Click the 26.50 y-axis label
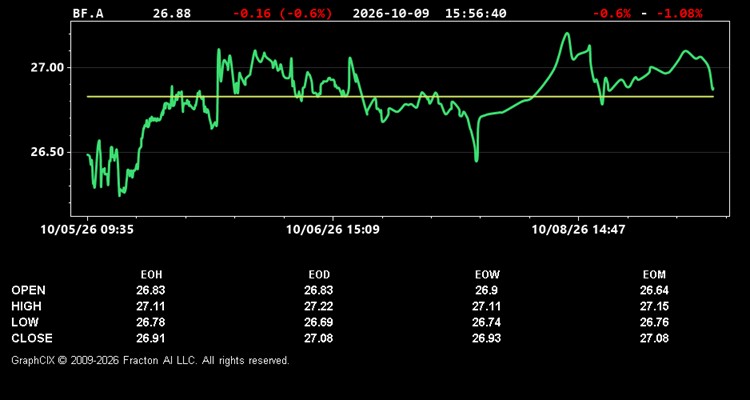 [x=47, y=152]
